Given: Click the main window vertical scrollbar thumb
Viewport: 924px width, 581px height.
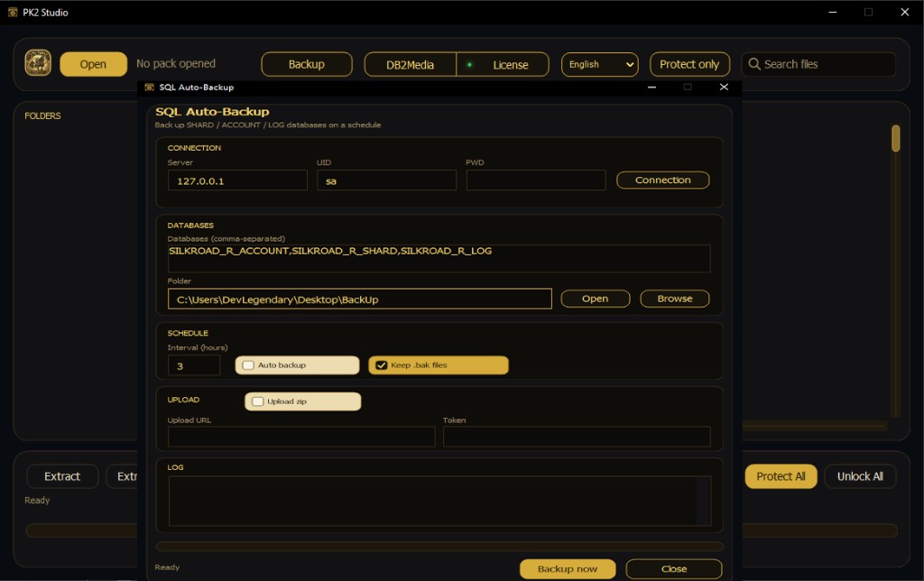Looking at the screenshot, I should click(x=896, y=138).
